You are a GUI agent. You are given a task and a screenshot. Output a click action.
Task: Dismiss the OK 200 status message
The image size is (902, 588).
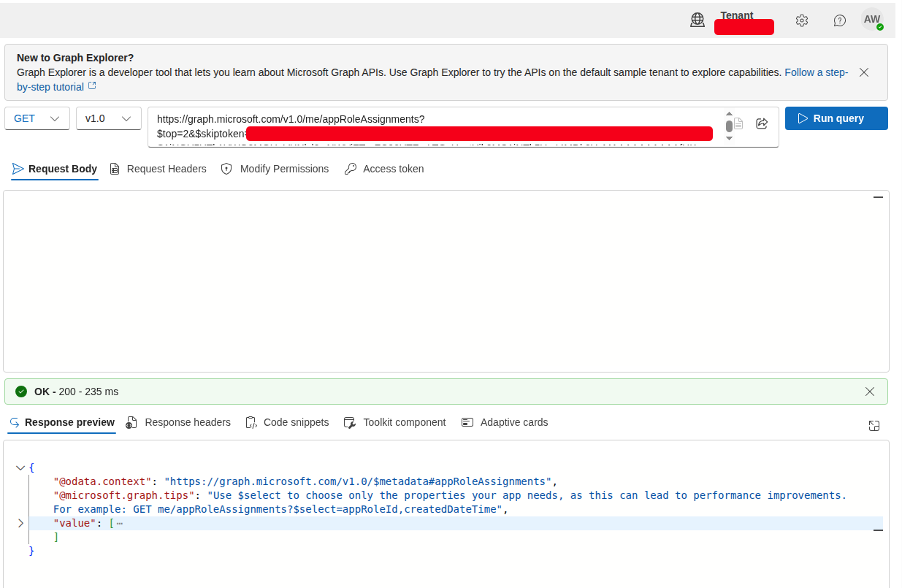point(870,392)
